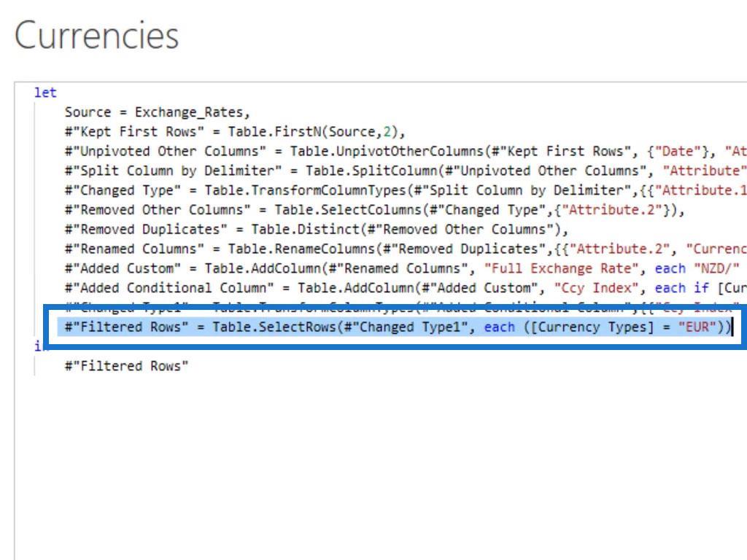Click the "Full Exchange Rate" string
The width and height of the screenshot is (747, 560).
561,268
